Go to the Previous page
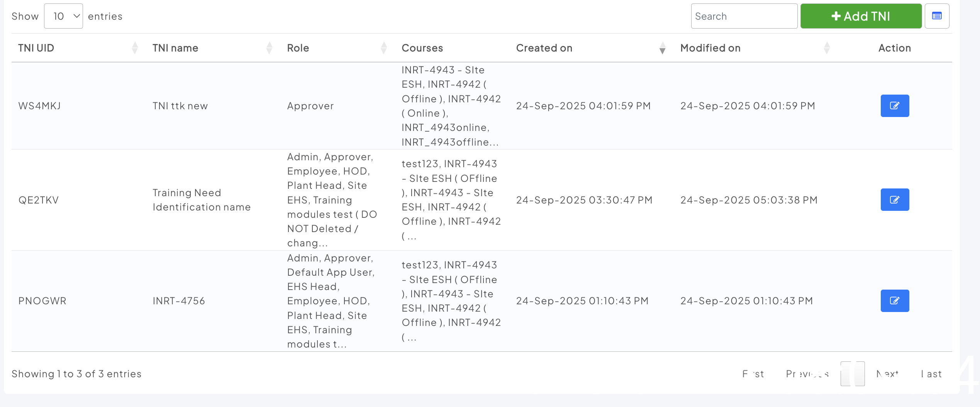Image resolution: width=980 pixels, height=407 pixels. (x=807, y=374)
